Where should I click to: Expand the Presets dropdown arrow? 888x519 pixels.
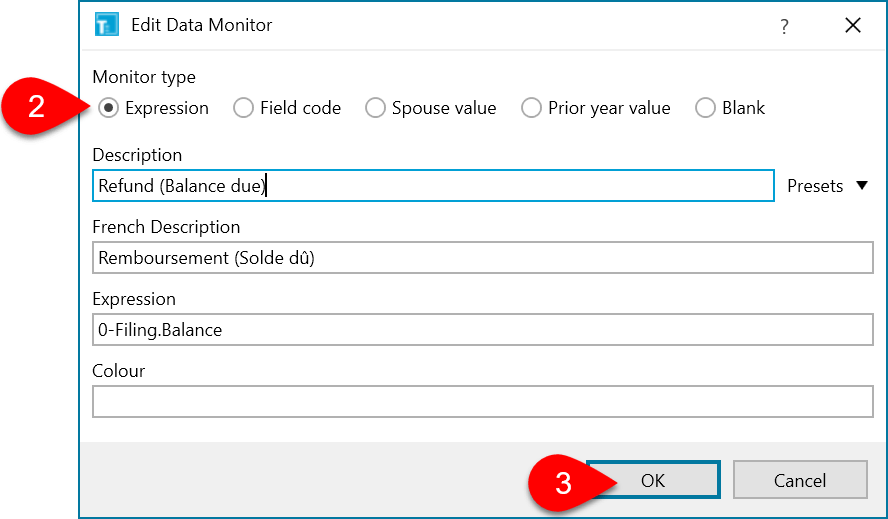point(862,186)
